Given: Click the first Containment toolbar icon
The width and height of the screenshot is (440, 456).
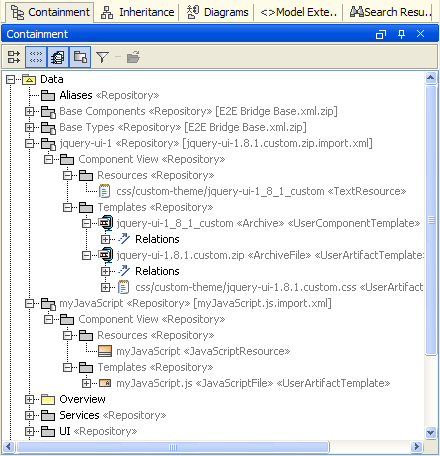Looking at the screenshot, I should pyautogui.click(x=14, y=57).
